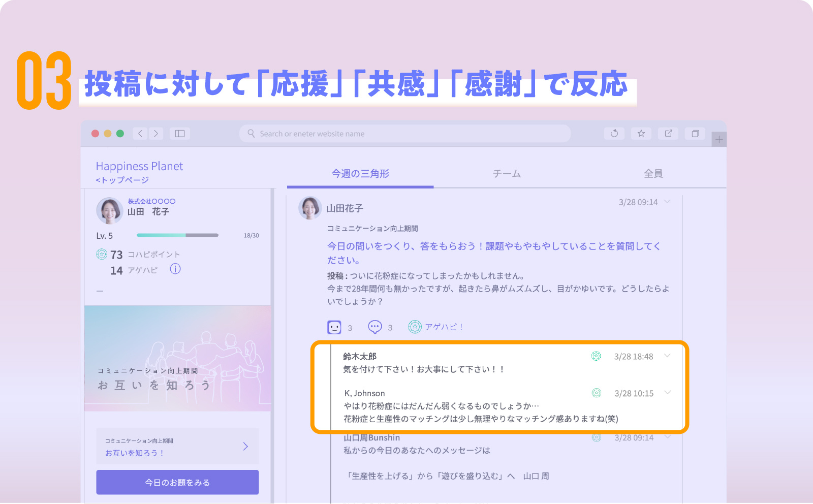813x504 pixels.
Task: Click the browser address search field
Action: click(404, 134)
